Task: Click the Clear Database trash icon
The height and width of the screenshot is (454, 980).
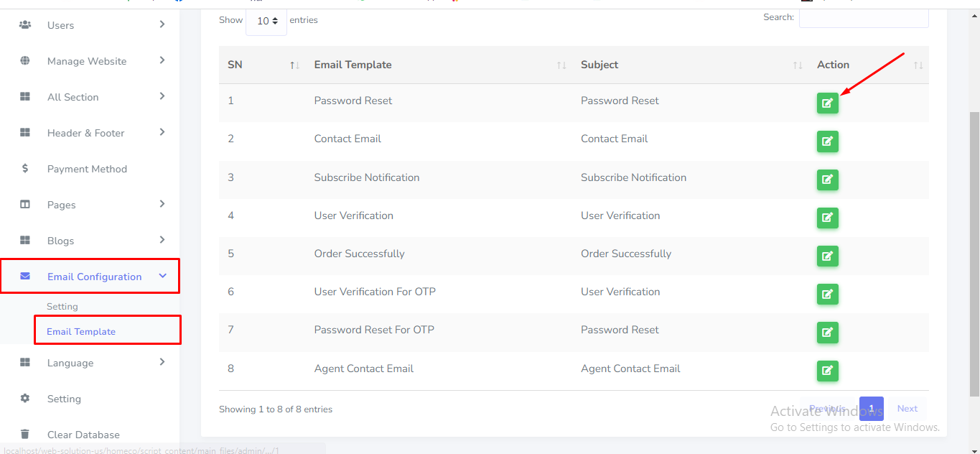Action: coord(25,435)
